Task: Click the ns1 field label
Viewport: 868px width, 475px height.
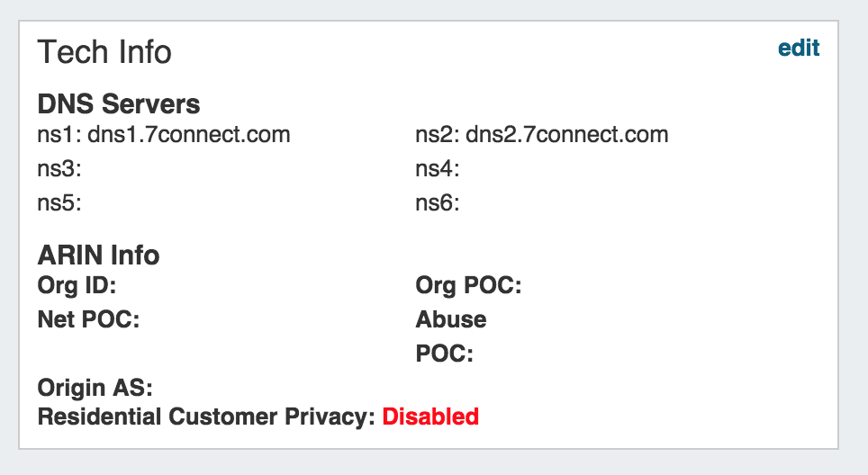Action: 58,136
